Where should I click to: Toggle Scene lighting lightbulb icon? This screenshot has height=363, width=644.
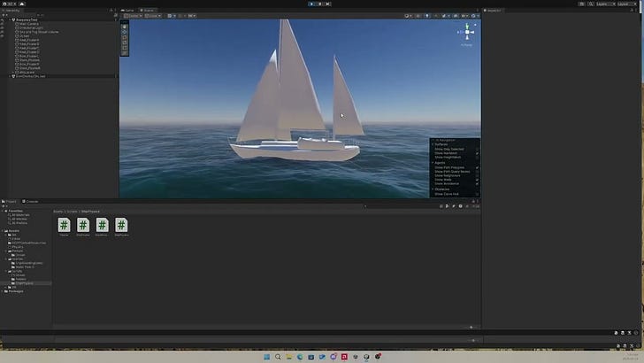click(427, 16)
